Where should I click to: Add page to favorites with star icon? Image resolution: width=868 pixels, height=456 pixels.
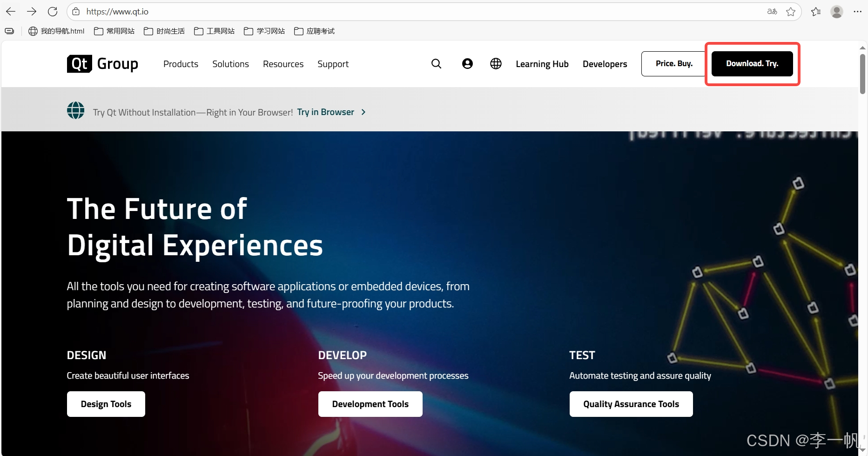(791, 12)
